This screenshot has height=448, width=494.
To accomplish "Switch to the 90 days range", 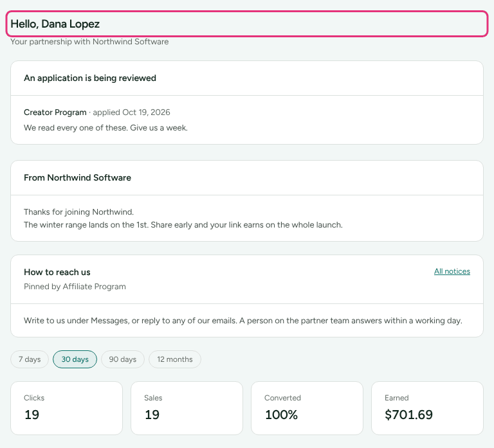I will pos(123,359).
